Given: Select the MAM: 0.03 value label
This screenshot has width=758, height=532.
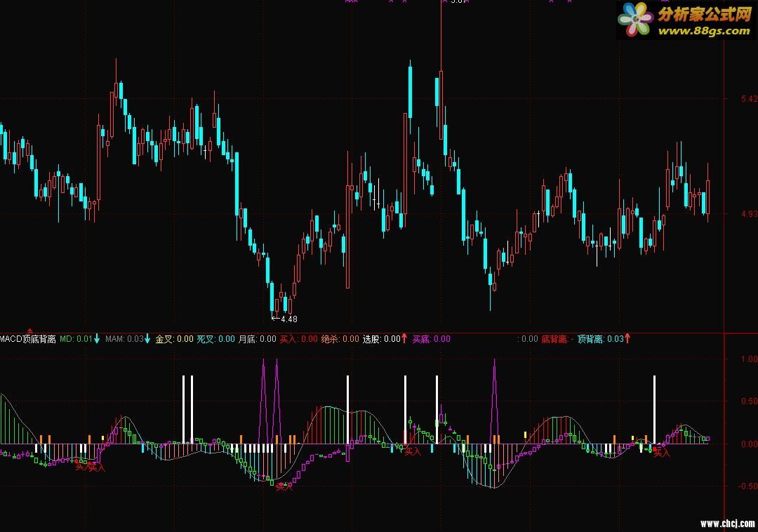Looking at the screenshot, I should (x=124, y=339).
